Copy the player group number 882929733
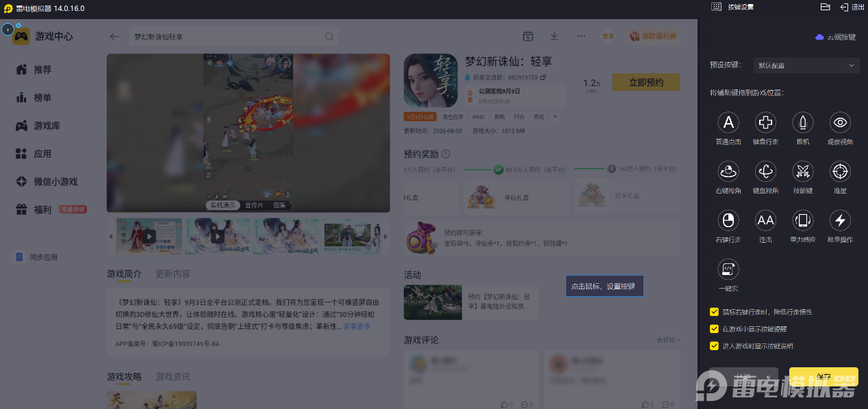The width and height of the screenshot is (868, 409). [x=544, y=78]
